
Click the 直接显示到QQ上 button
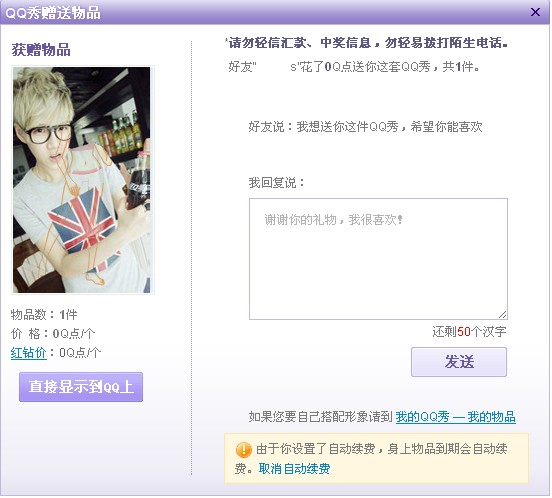pos(81,387)
